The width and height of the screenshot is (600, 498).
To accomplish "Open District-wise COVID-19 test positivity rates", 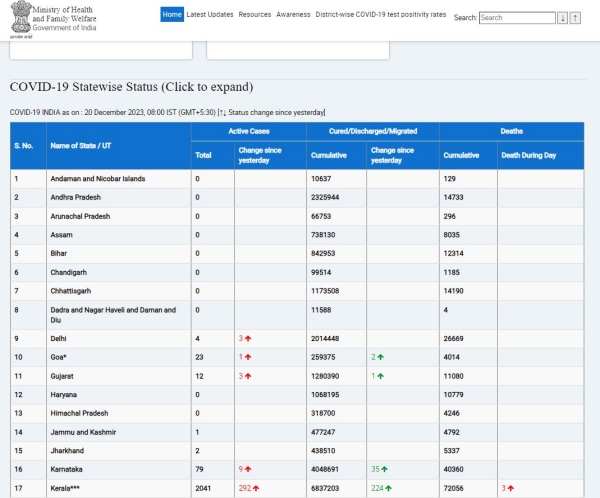I will [381, 15].
